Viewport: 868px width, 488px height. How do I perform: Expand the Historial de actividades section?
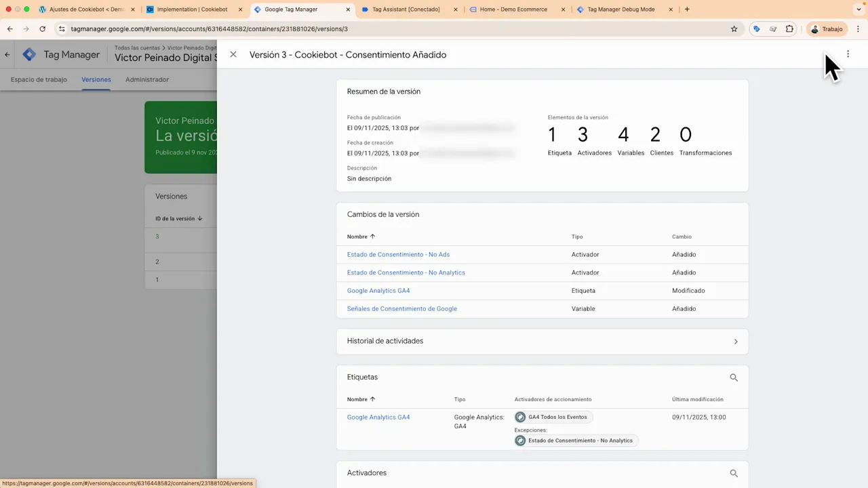736,341
